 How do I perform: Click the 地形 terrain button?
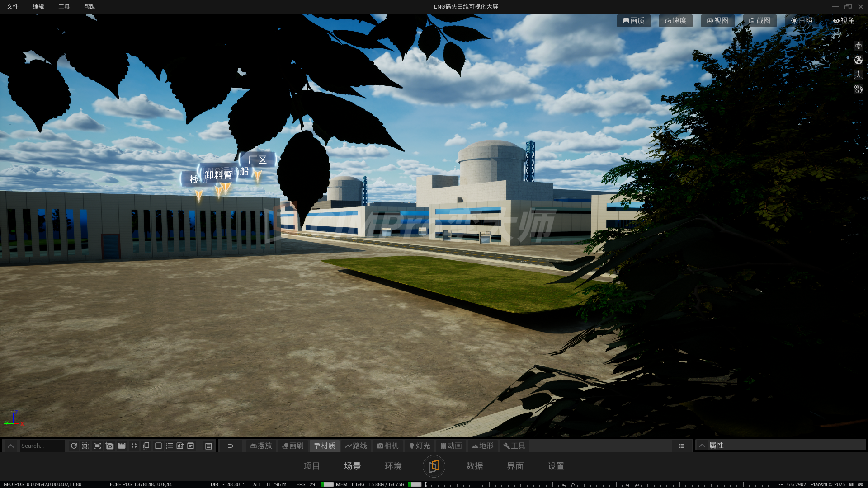tap(483, 446)
